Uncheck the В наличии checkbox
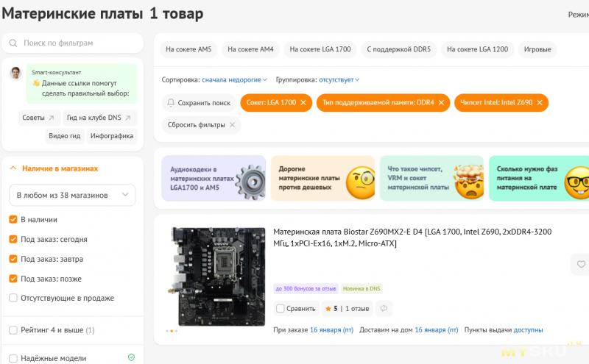Image resolution: width=589 pixels, height=364 pixels. [x=13, y=219]
